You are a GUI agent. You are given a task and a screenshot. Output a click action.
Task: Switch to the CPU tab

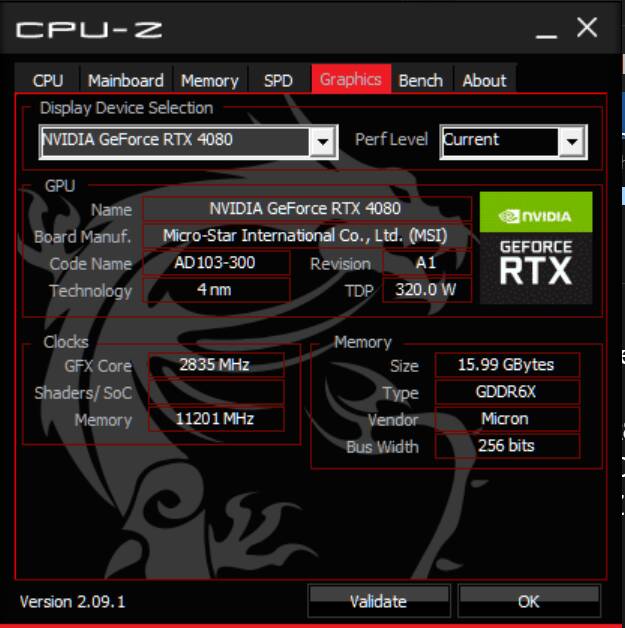tap(48, 80)
